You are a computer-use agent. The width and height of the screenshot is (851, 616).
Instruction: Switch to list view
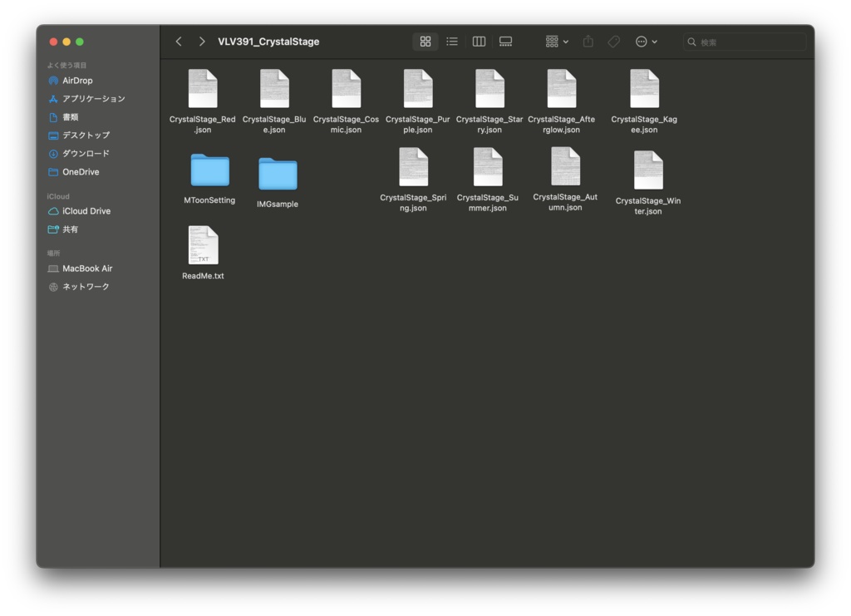coord(451,42)
